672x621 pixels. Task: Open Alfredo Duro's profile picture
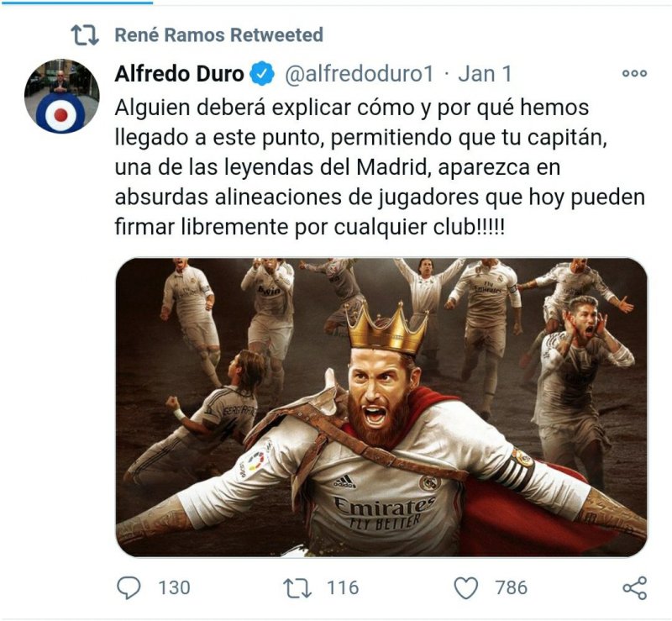tap(61, 97)
